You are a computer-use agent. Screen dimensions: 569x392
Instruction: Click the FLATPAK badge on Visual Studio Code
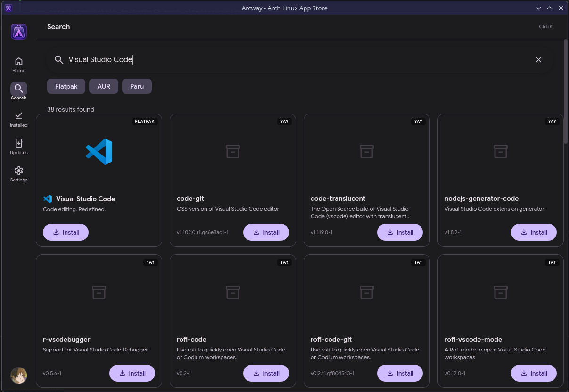click(x=145, y=121)
